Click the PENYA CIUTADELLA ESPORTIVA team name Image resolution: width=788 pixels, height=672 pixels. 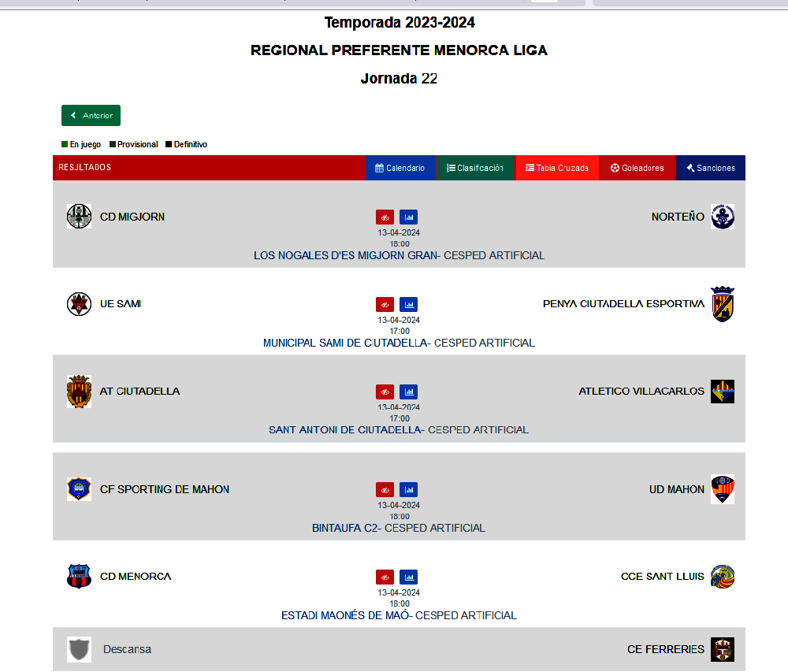coord(623,304)
